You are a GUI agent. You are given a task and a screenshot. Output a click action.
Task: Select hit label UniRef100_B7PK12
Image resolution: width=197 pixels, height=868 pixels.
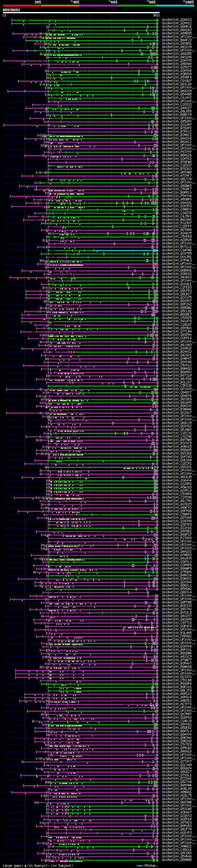click(177, 132)
